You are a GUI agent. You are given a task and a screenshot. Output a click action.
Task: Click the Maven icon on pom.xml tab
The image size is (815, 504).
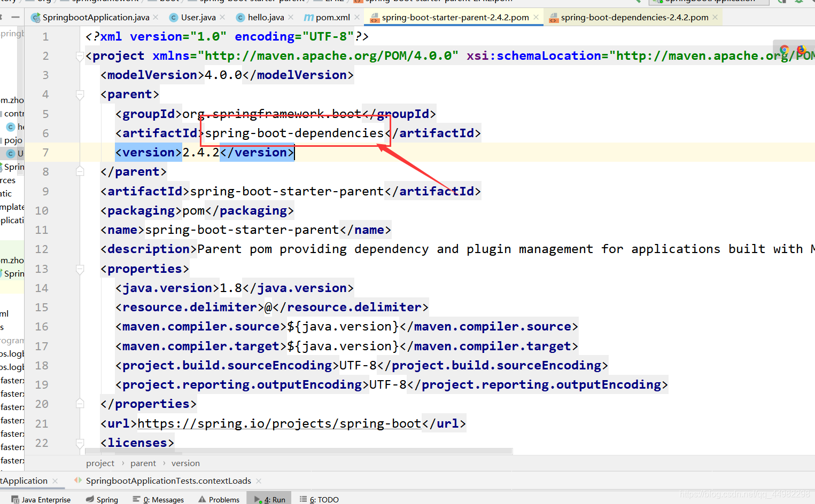(308, 18)
